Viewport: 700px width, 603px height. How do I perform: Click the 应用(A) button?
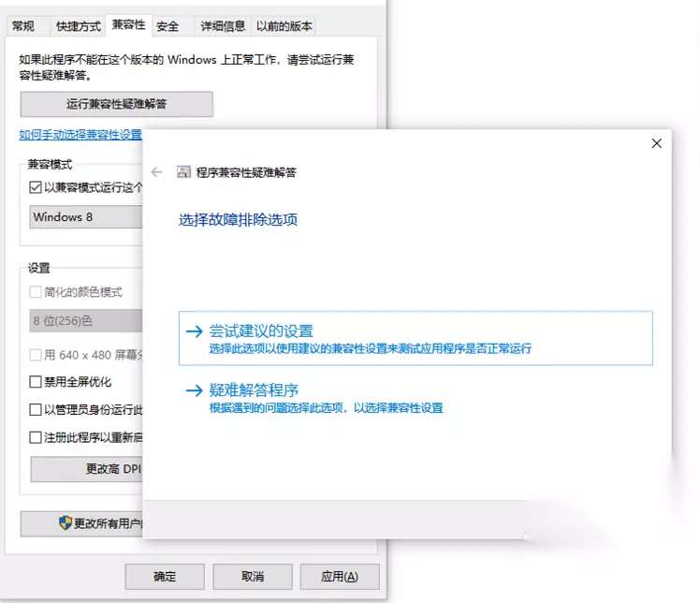click(340, 577)
